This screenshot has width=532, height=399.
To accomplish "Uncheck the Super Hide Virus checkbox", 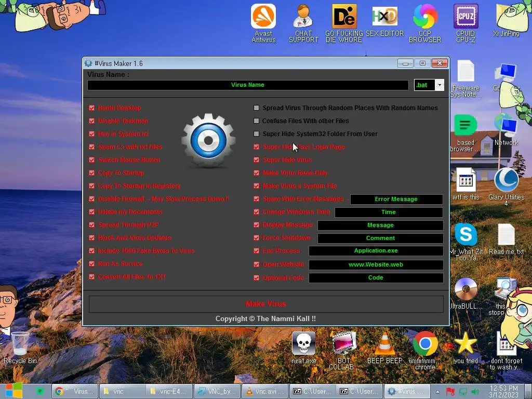I will [x=257, y=160].
